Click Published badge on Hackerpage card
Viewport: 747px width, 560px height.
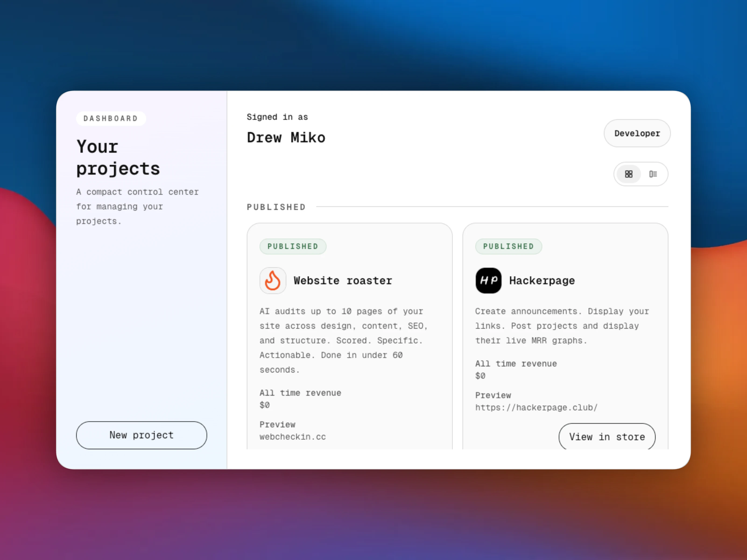tap(508, 246)
